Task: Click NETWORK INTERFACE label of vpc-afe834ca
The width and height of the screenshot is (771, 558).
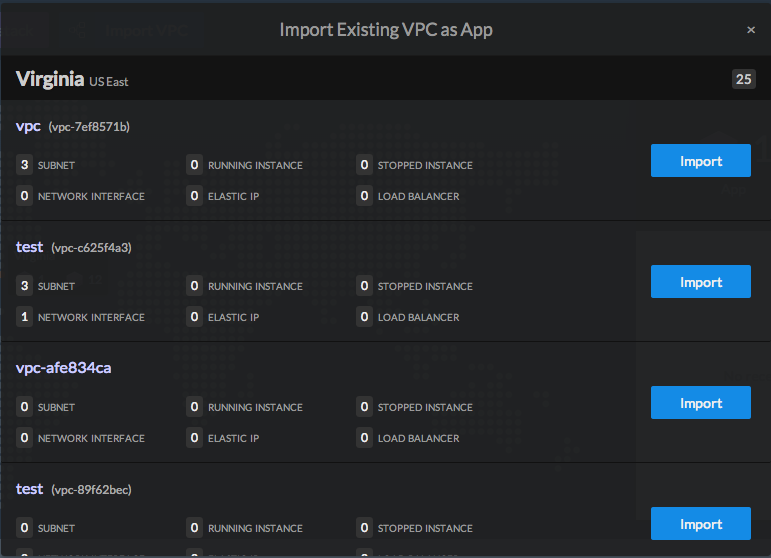Action: pos(91,439)
